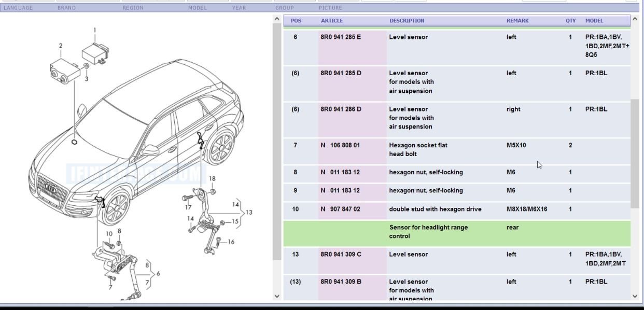Open the LANGUAGE selector in the header bar
This screenshot has height=310, width=644.
click(20, 8)
